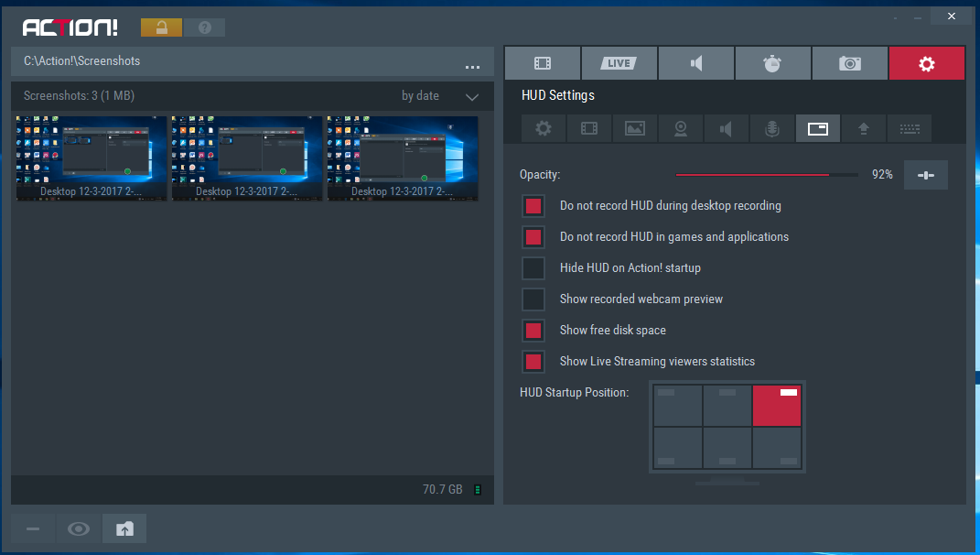Image resolution: width=980 pixels, height=555 pixels.
Task: Select the microphone settings sub-tab icon
Action: pos(771,128)
